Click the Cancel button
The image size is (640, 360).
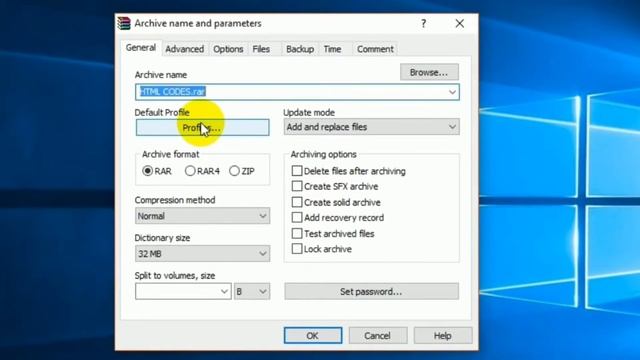[378, 336]
